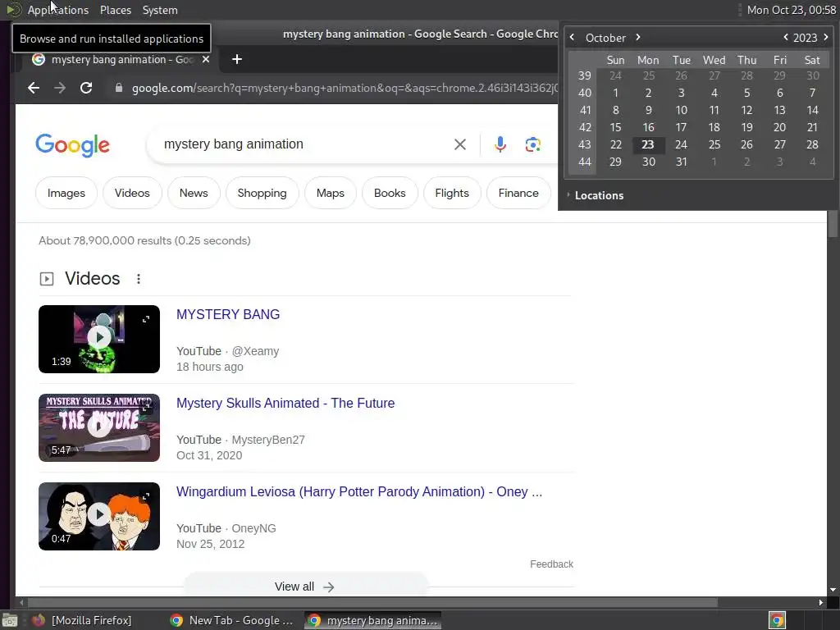View site info via padlock icon

[119, 88]
